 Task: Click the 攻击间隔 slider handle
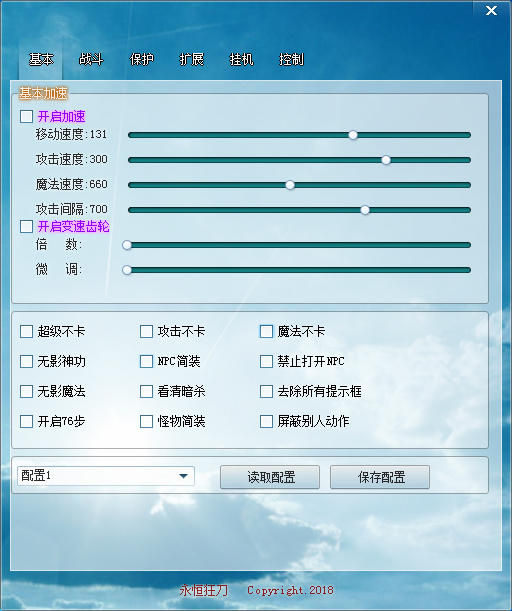pos(365,210)
